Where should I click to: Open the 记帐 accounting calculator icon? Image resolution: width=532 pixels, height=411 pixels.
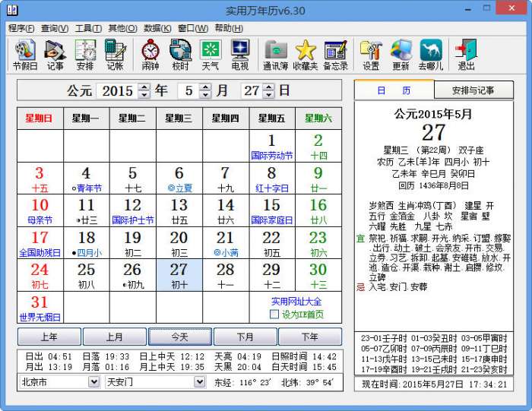point(115,55)
